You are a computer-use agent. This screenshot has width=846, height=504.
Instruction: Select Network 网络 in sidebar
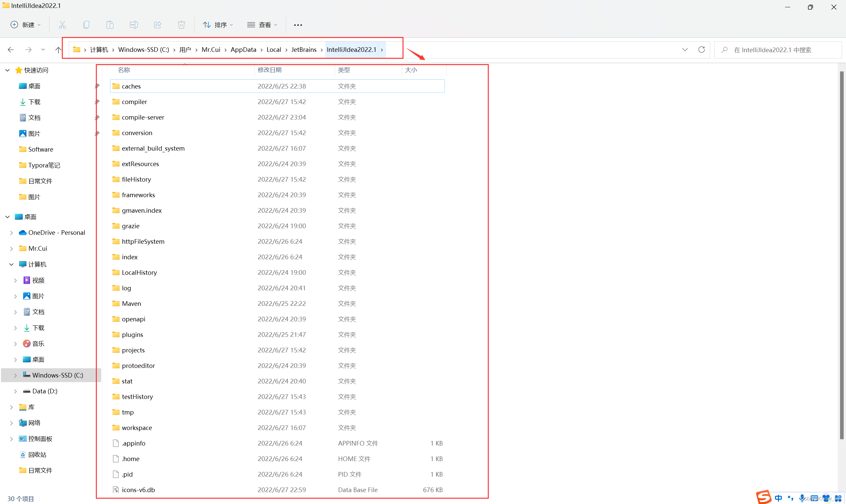[34, 423]
